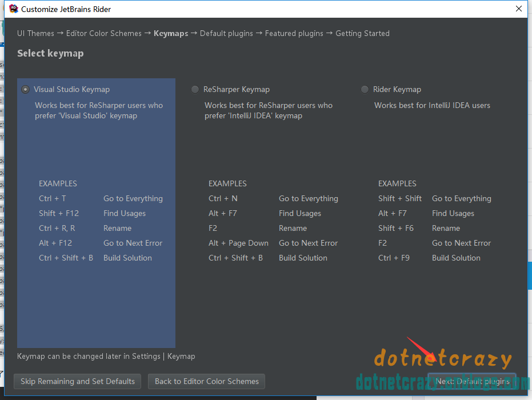
Task: Click F2 shortcut in Rider Keymap examples
Action: coord(382,243)
